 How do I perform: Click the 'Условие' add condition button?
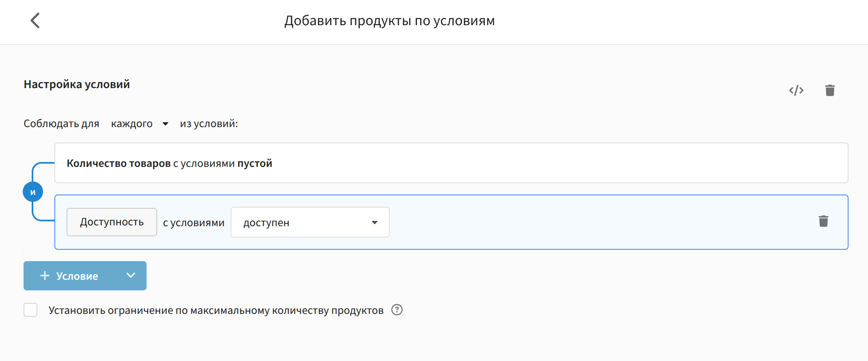tap(77, 276)
